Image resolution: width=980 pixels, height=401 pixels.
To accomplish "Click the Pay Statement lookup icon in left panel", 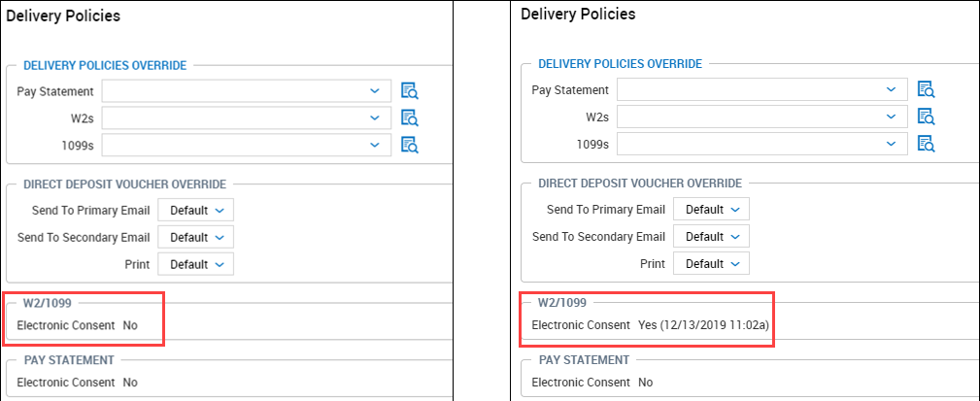I will [409, 91].
